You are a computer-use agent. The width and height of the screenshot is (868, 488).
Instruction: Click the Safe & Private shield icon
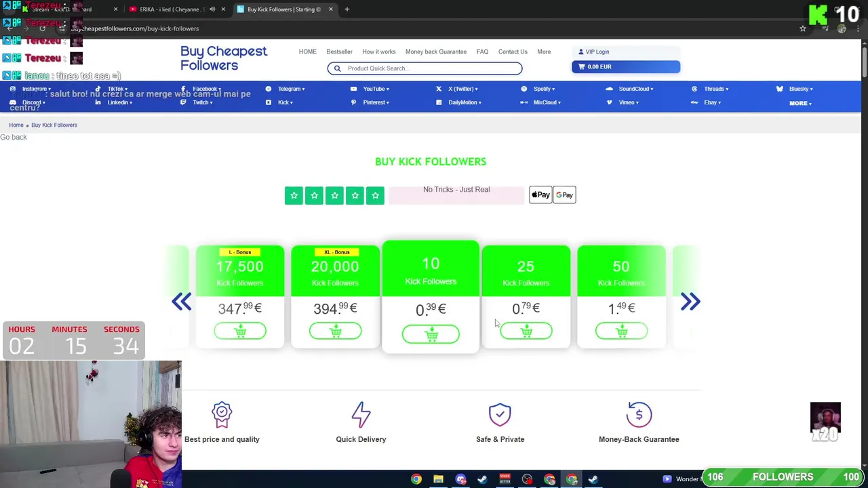(x=500, y=415)
